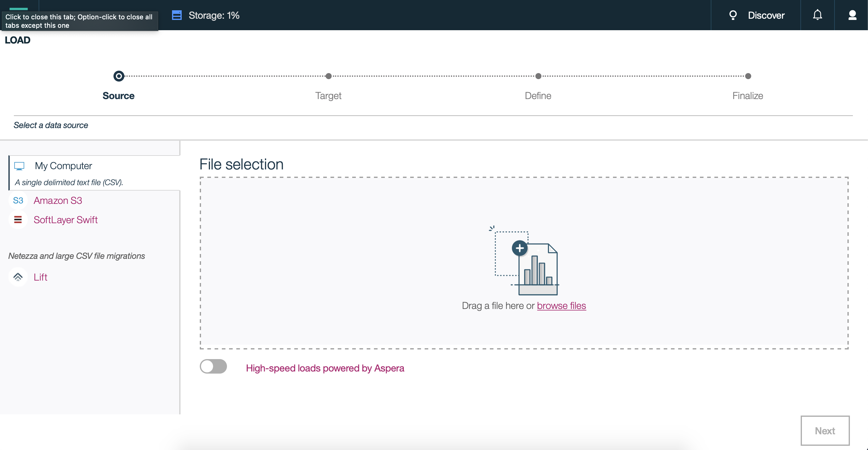
Task: Click the My Computer monitor icon
Action: (19, 166)
